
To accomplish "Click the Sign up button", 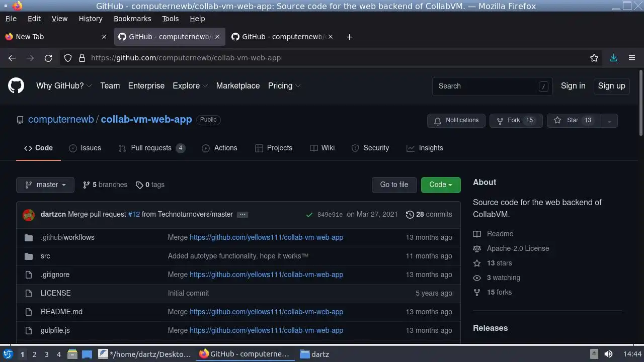I will [611, 86].
